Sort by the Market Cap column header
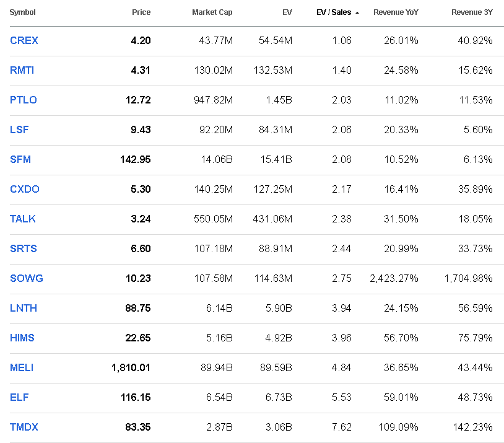 [x=212, y=12]
